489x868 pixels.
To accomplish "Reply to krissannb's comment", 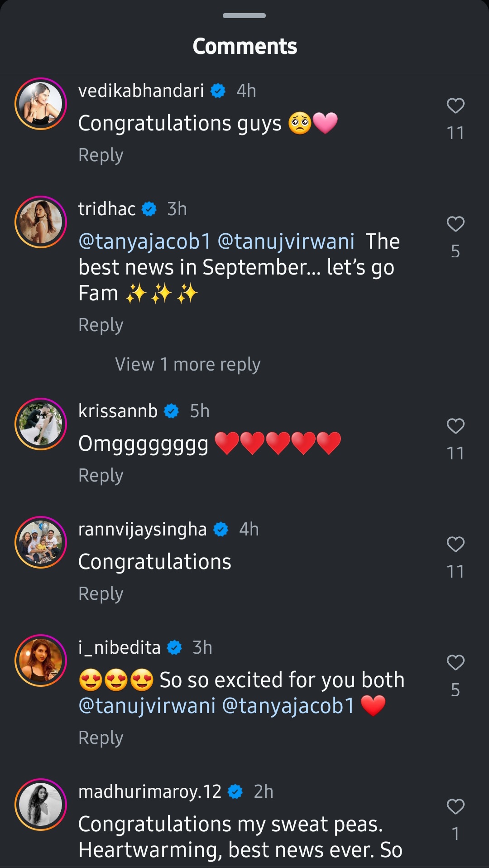I will click(101, 475).
